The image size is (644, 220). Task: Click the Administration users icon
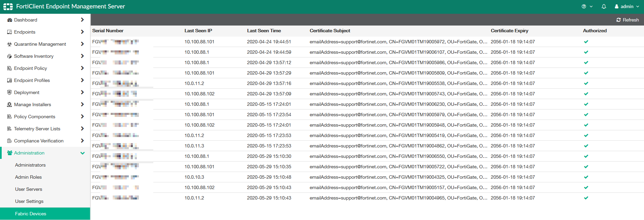click(x=10, y=153)
